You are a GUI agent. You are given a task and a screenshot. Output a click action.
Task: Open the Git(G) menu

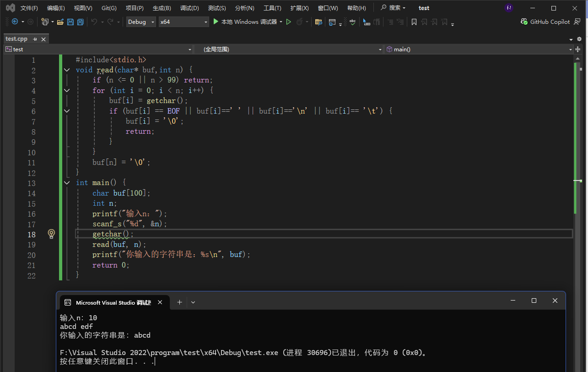(x=109, y=8)
